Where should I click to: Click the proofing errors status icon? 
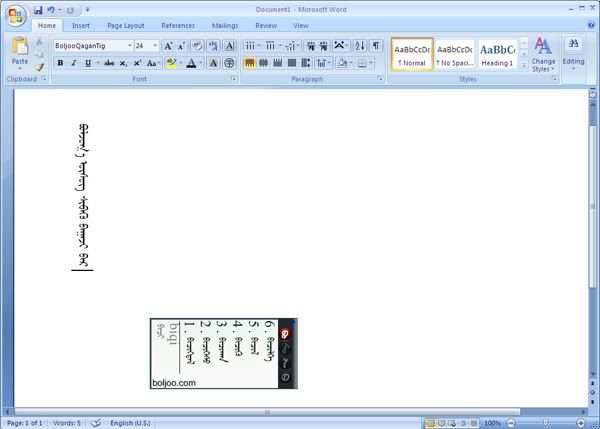[x=96, y=423]
